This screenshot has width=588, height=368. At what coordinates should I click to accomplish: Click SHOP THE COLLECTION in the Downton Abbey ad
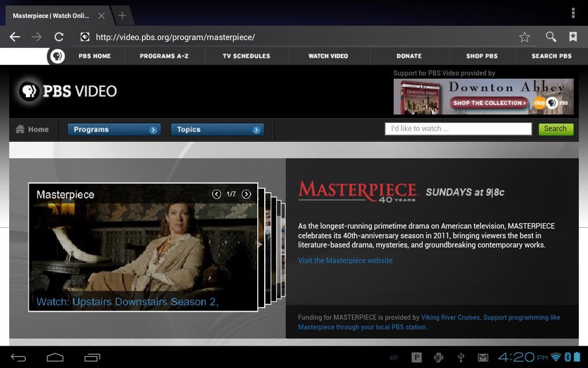pyautogui.click(x=489, y=103)
